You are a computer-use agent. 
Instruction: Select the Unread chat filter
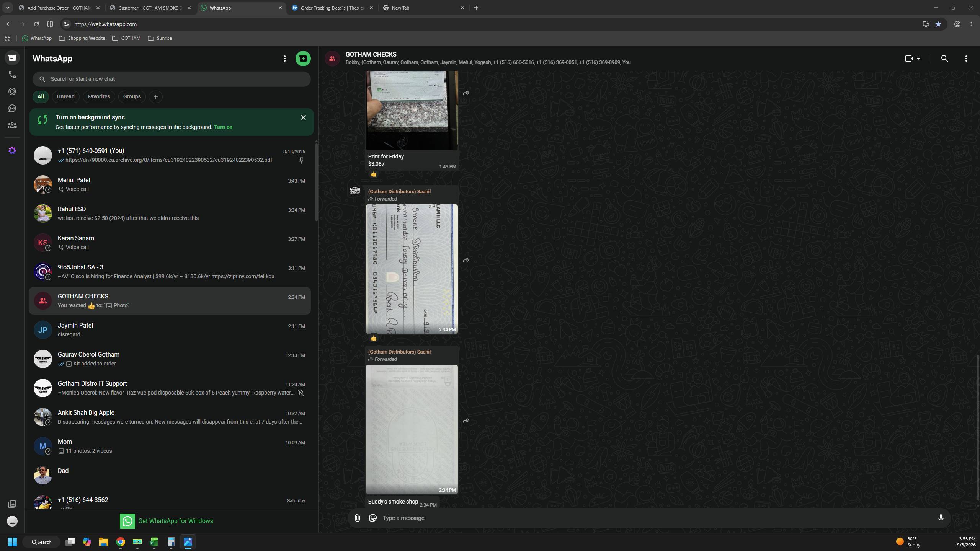(65, 96)
